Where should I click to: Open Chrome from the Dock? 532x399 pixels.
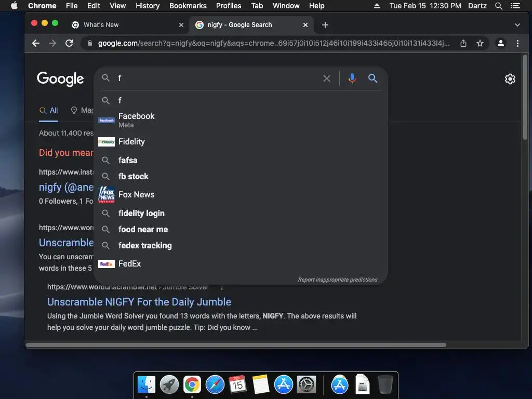(x=192, y=385)
